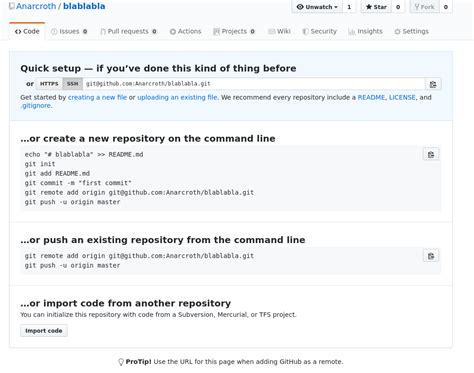Click the Fork button

click(424, 7)
